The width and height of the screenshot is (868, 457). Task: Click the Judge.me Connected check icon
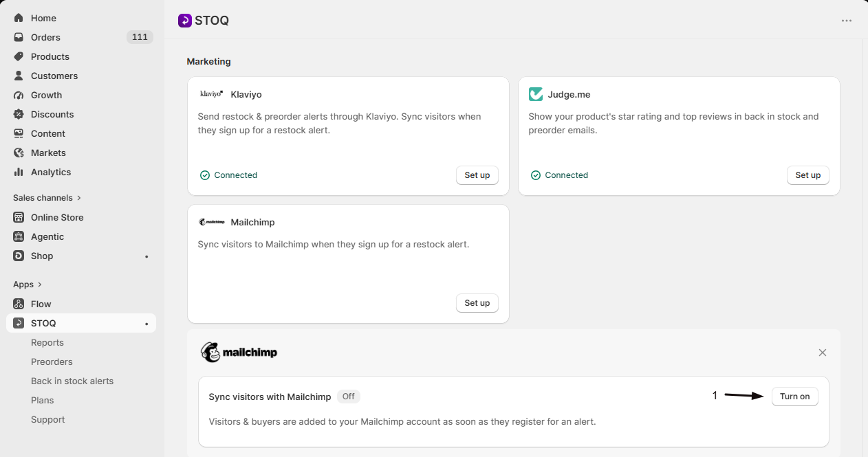[x=535, y=175]
